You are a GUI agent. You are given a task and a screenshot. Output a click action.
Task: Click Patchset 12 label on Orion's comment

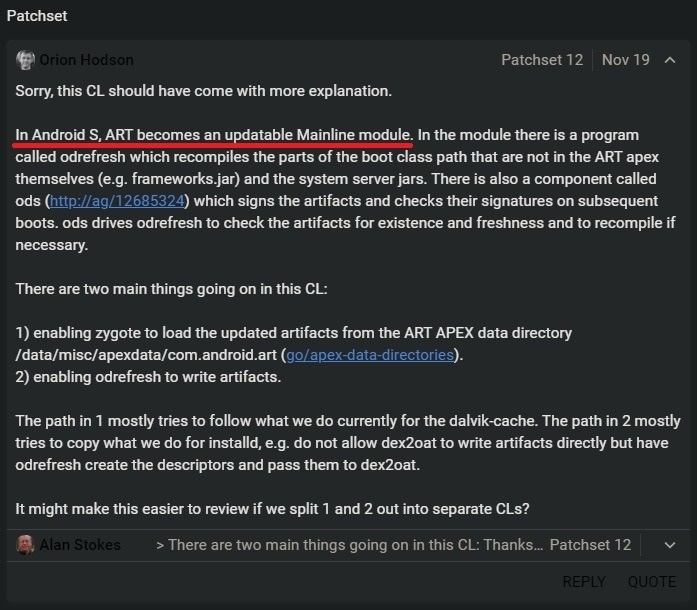(542, 60)
